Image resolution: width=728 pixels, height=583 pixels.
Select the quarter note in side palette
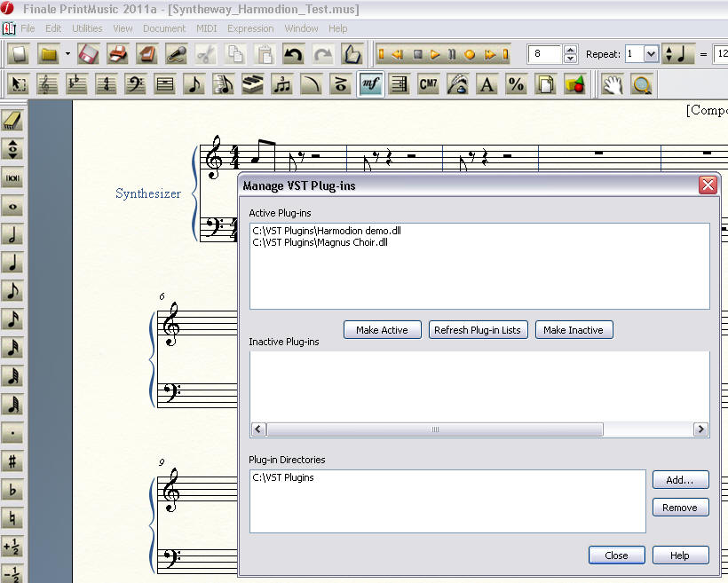tap(12, 263)
